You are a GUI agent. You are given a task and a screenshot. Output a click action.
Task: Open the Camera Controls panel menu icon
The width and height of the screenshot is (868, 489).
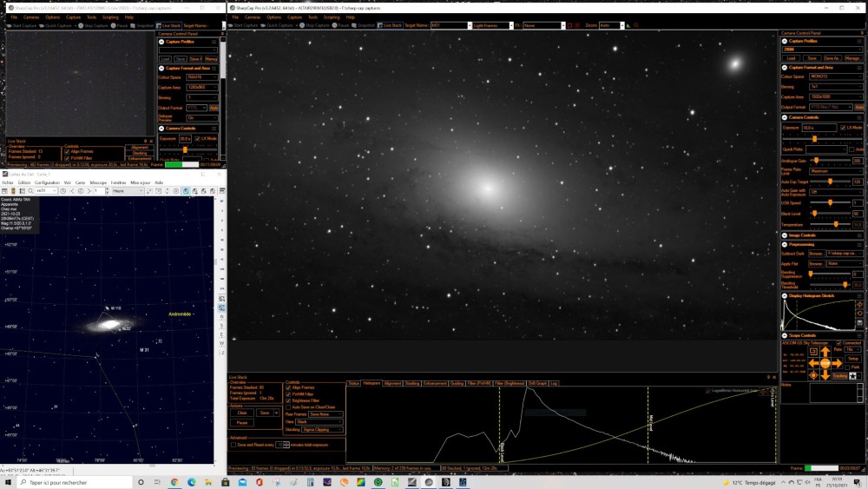click(859, 117)
